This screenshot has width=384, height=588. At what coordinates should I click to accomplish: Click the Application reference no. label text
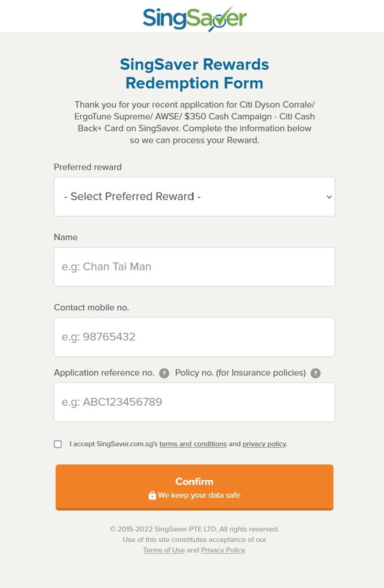pyautogui.click(x=104, y=373)
